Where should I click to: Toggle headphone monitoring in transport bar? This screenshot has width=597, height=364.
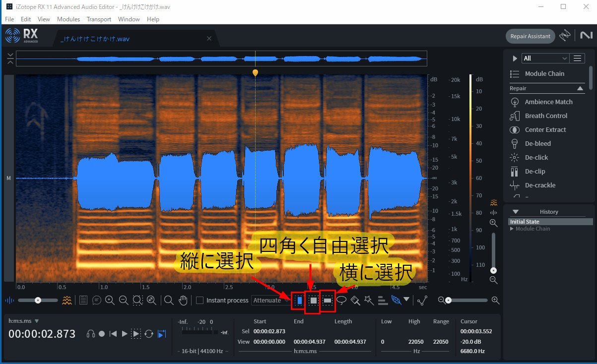(91, 334)
